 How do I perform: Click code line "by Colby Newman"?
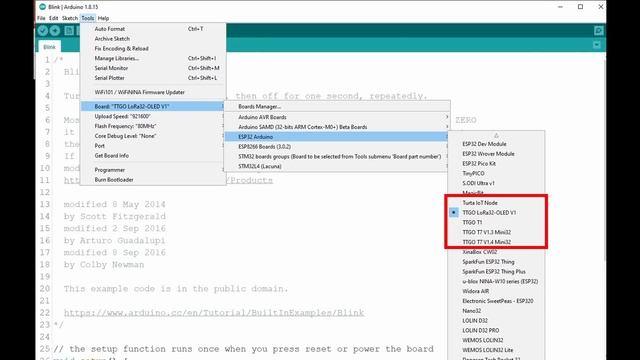tap(104, 264)
